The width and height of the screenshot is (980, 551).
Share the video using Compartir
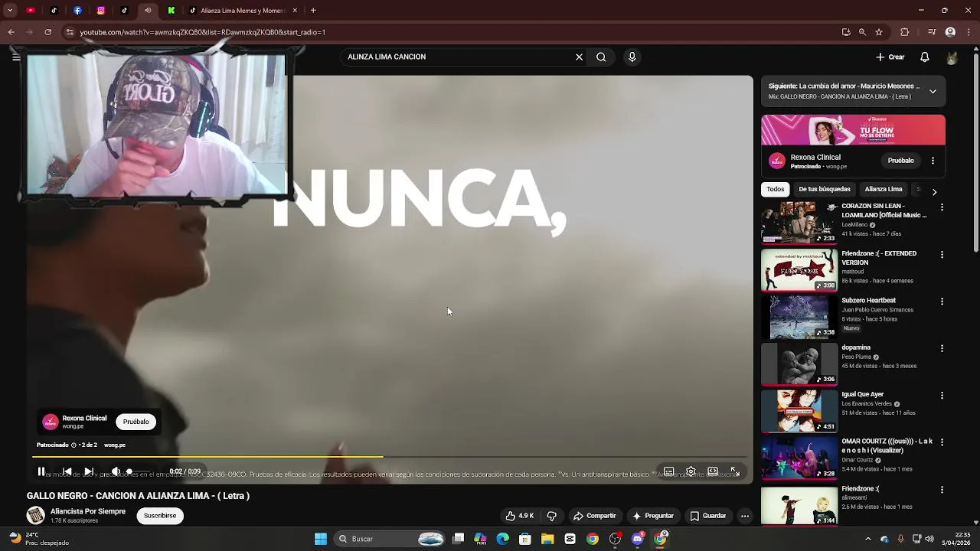click(595, 516)
